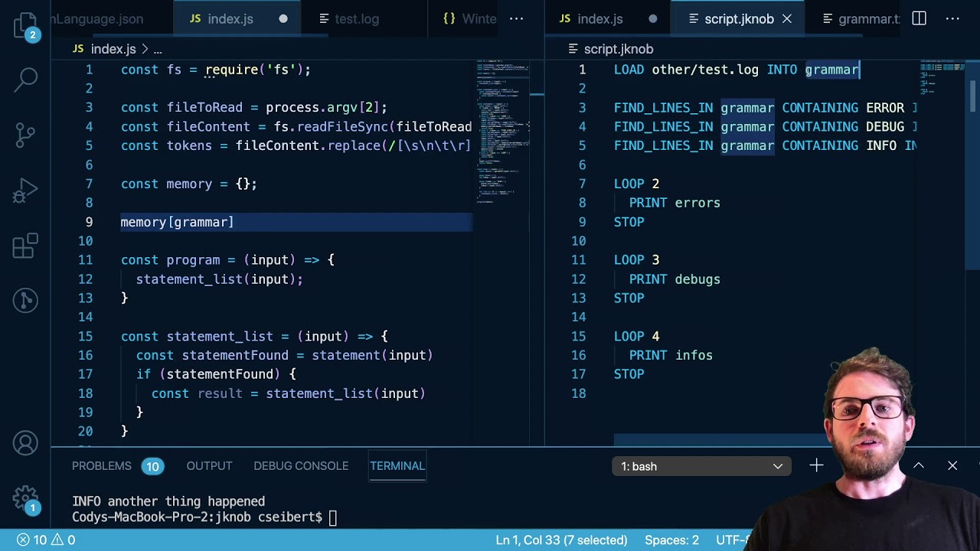Image resolution: width=980 pixels, height=551 pixels.
Task: Close the terminal panel
Action: coord(952,465)
